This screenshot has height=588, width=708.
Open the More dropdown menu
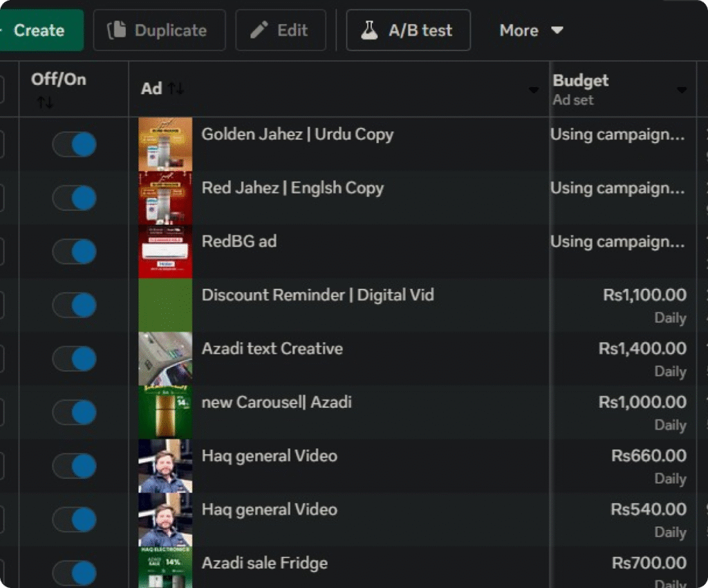pos(531,30)
